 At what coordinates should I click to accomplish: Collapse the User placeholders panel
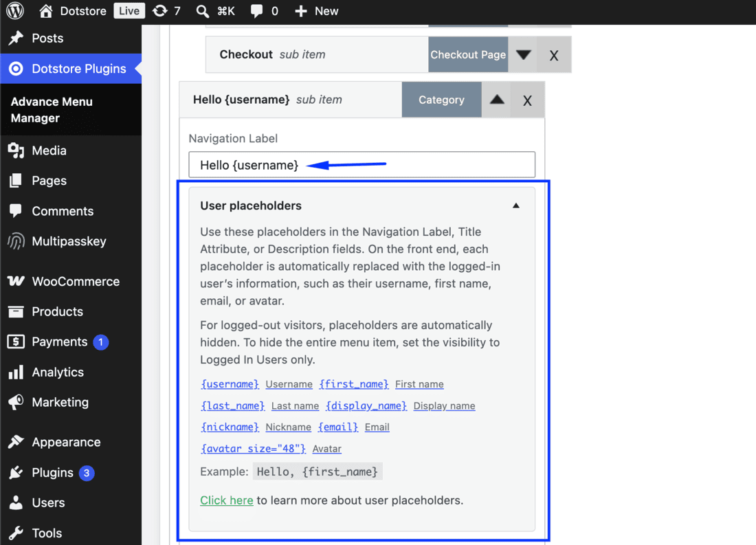point(516,205)
